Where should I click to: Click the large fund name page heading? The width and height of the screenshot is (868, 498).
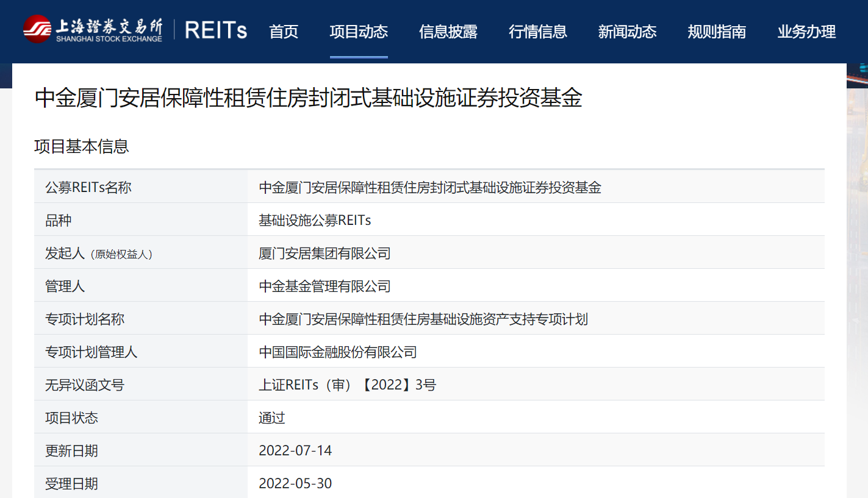pyautogui.click(x=308, y=98)
